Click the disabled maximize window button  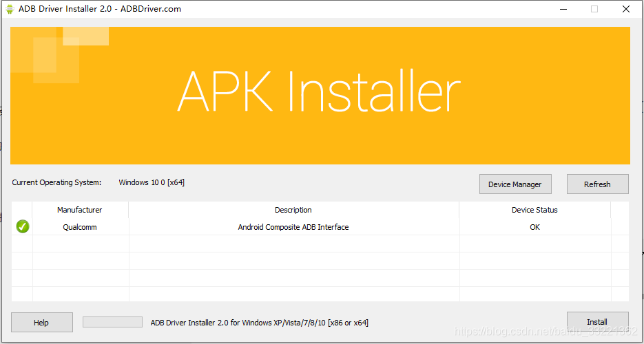(594, 9)
